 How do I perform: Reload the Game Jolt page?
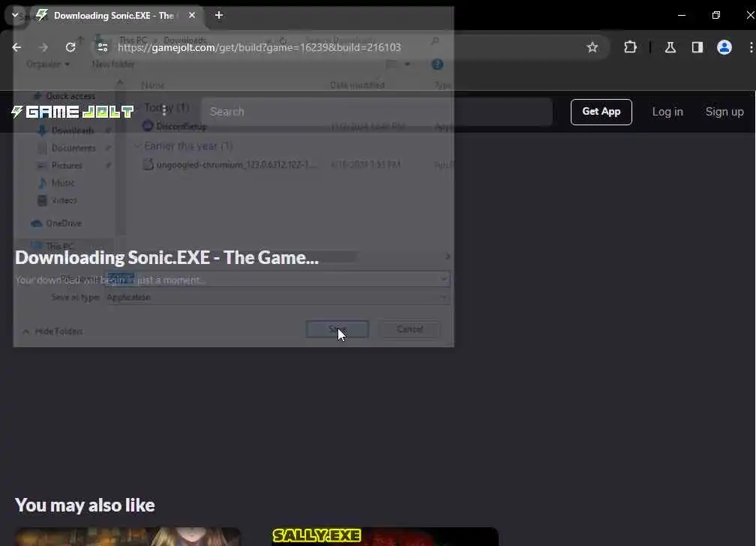coord(70,47)
